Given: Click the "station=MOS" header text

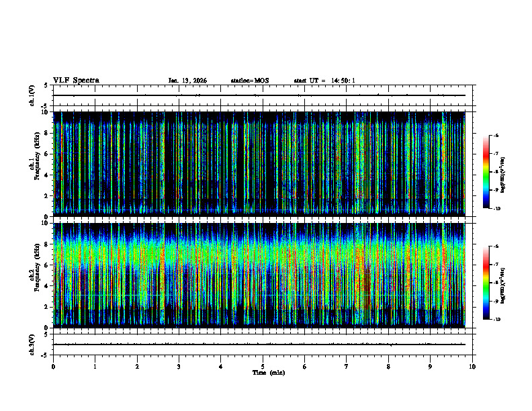Looking at the screenshot, I should tap(250, 81).
